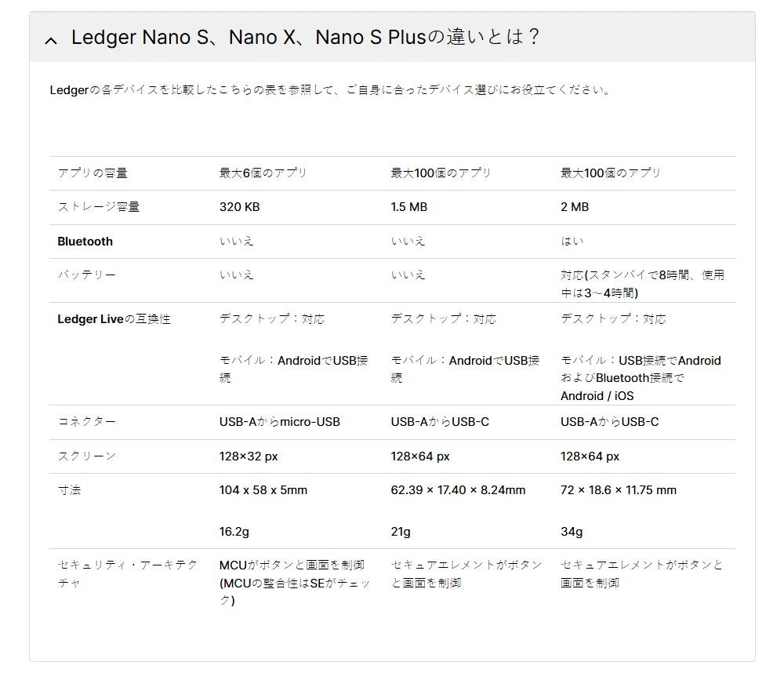The height and width of the screenshot is (680, 784).
Task: Click the "USB-Aからmicro-USB" connector cell
Action: 278,421
